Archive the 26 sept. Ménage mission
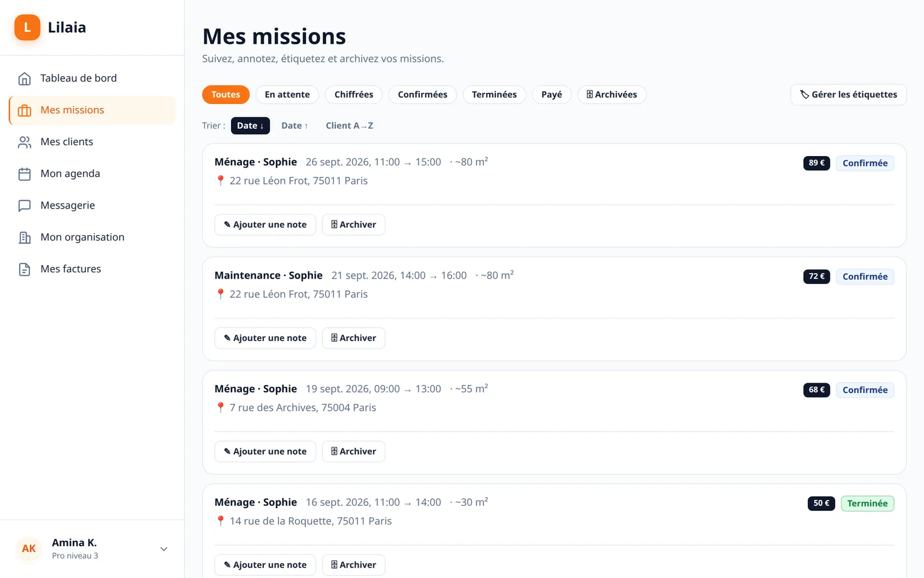 pos(353,225)
